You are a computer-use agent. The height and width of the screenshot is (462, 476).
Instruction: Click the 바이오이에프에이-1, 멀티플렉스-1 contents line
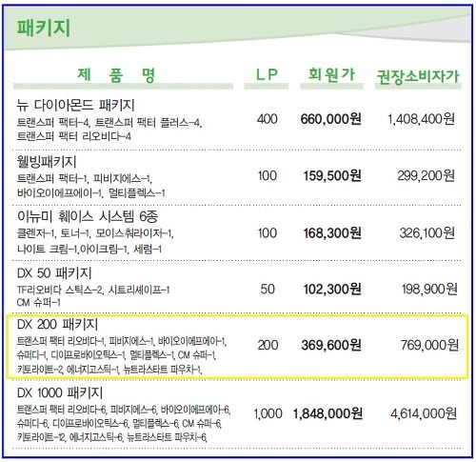[90, 193]
